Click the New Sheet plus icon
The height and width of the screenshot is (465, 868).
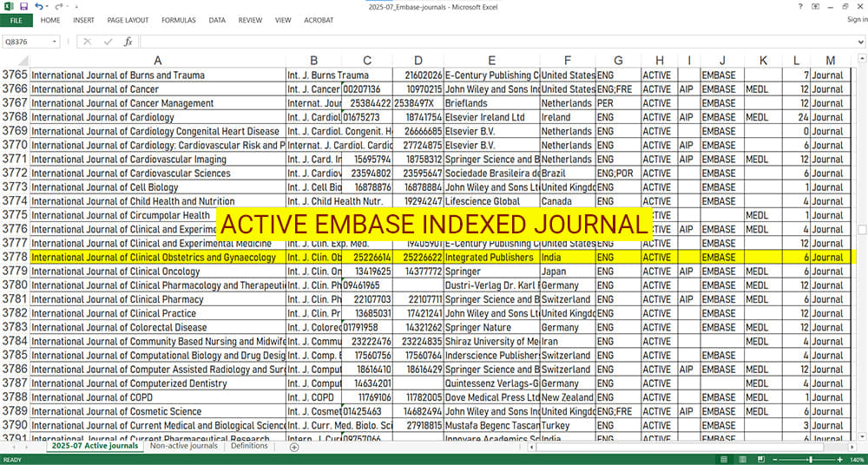[294, 447]
